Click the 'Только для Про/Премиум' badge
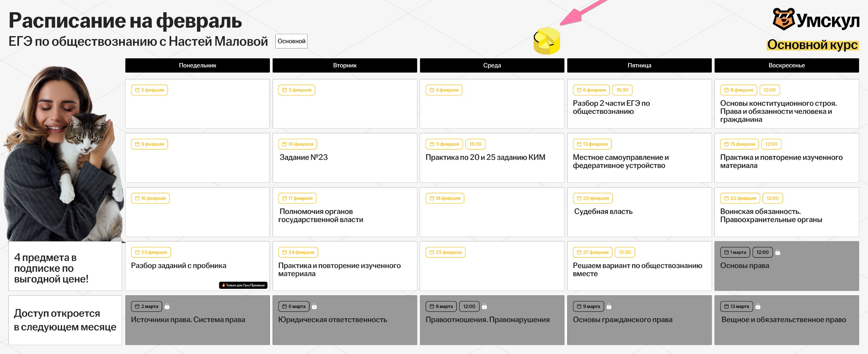The image size is (868, 354). pos(243,285)
